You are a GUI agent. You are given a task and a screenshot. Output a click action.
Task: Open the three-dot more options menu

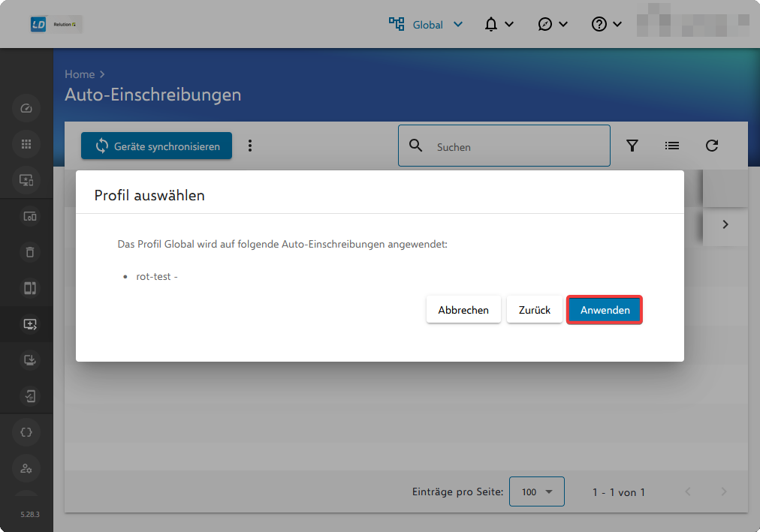[x=250, y=146]
